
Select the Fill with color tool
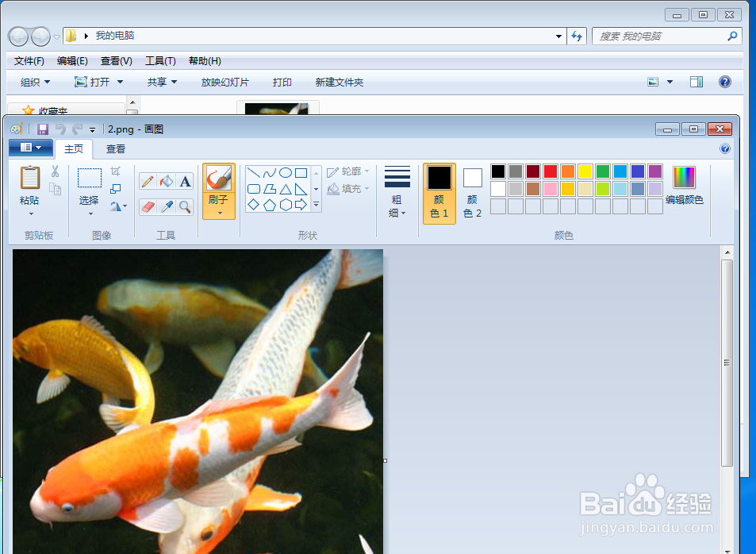tap(165, 181)
